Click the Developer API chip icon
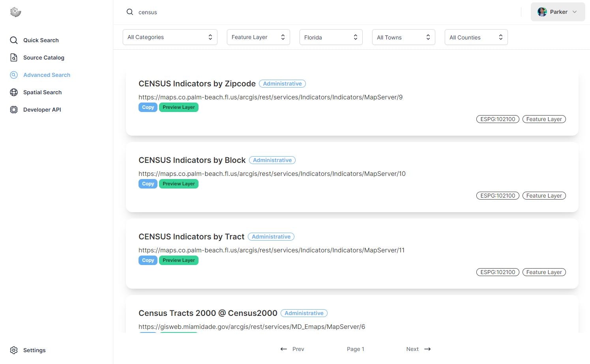Screen dimensions: 590x364 pyautogui.click(x=14, y=110)
